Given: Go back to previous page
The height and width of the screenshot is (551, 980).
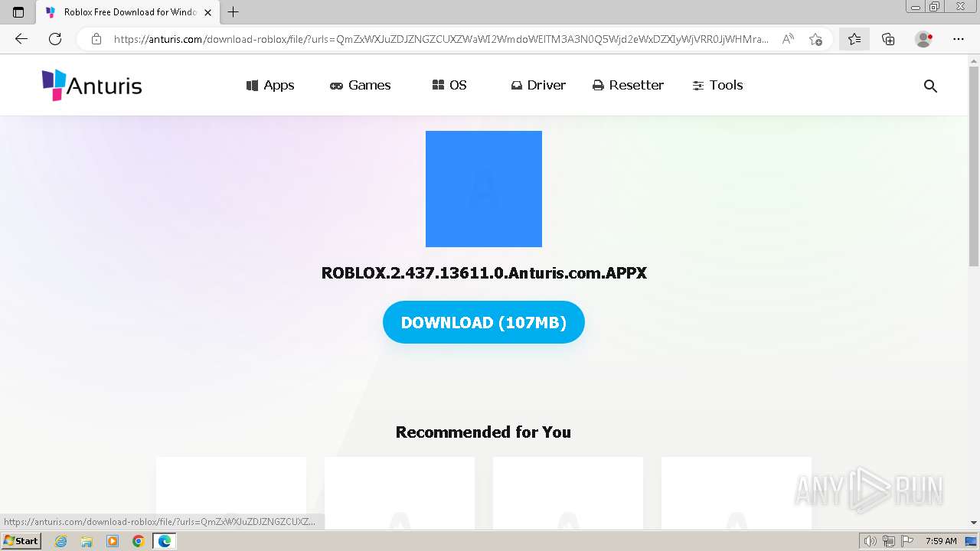Looking at the screenshot, I should (21, 39).
